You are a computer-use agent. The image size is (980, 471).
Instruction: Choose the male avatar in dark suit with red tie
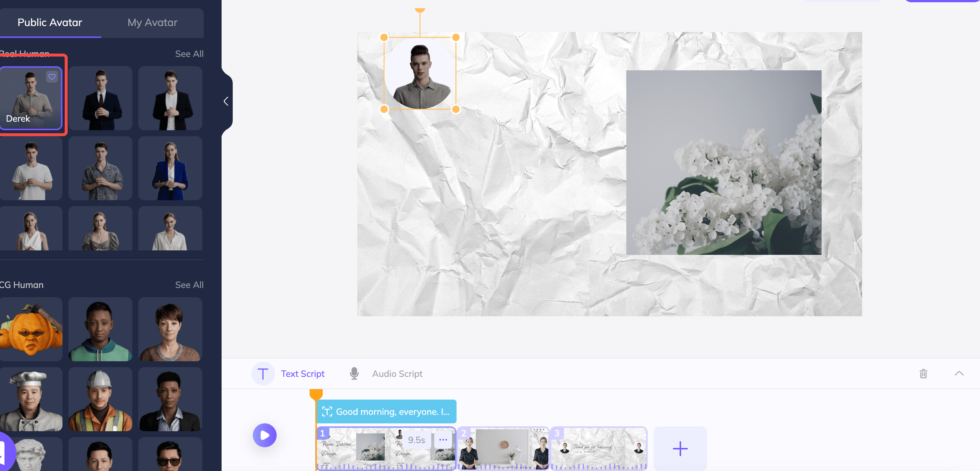coord(100,98)
